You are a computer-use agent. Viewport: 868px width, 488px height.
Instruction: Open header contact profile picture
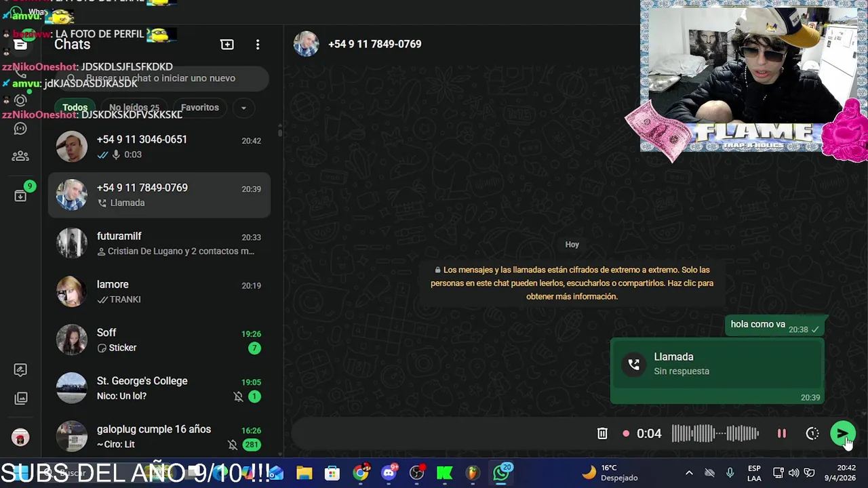tap(306, 44)
